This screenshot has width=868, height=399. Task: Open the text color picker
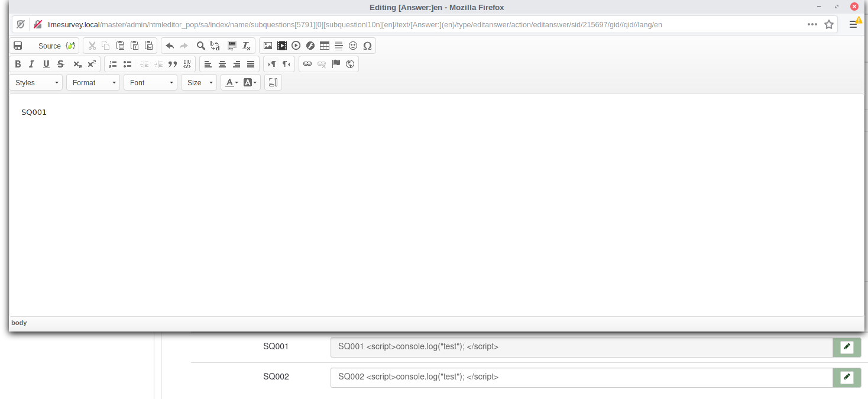(232, 82)
